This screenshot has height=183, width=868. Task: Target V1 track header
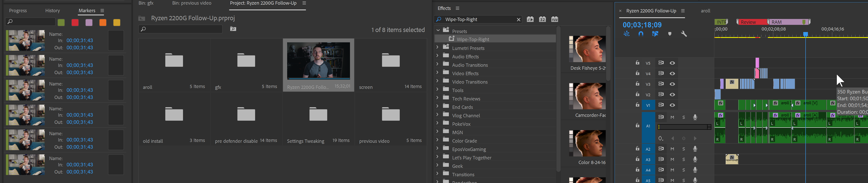click(x=648, y=105)
